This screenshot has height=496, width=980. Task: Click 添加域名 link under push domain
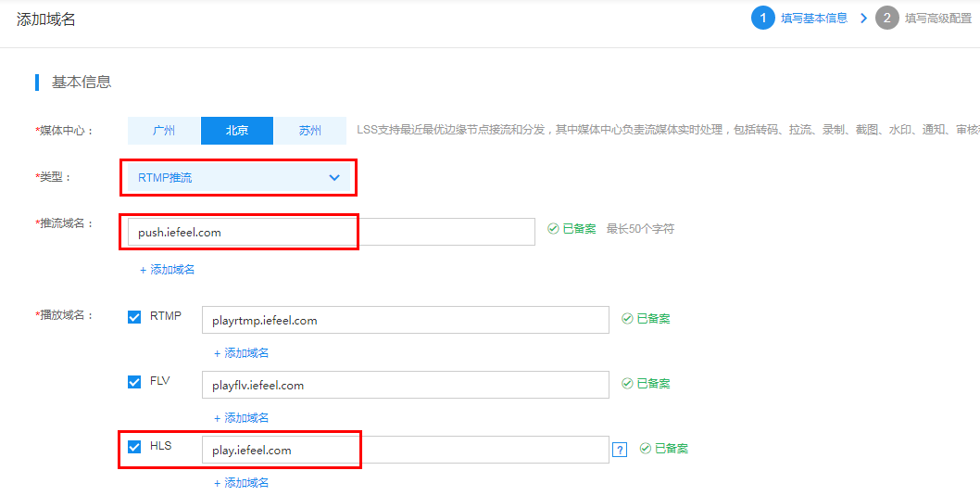[x=168, y=270]
